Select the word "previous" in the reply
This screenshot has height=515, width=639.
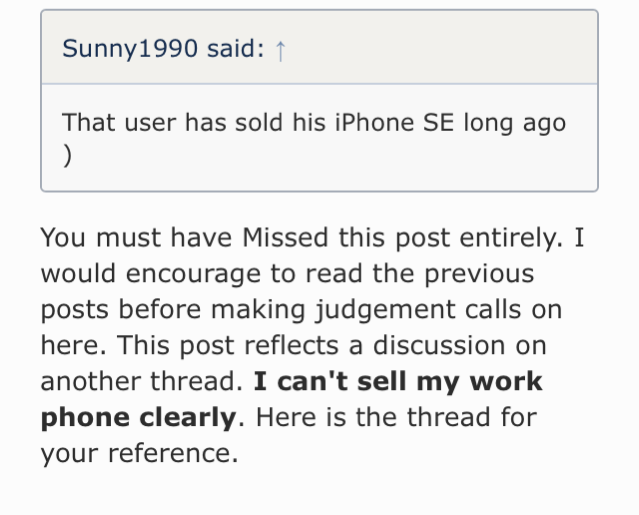480,274
